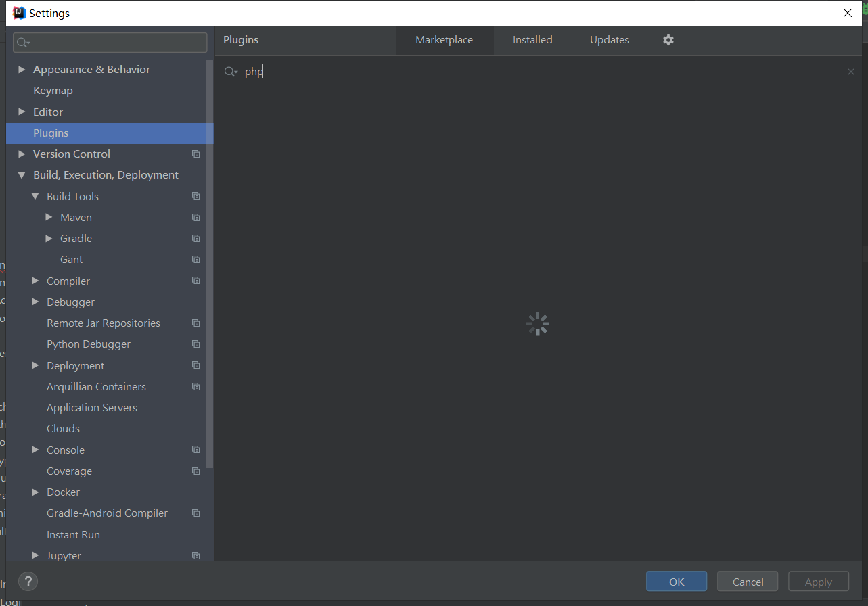Collapse the Build Tools node

35,196
